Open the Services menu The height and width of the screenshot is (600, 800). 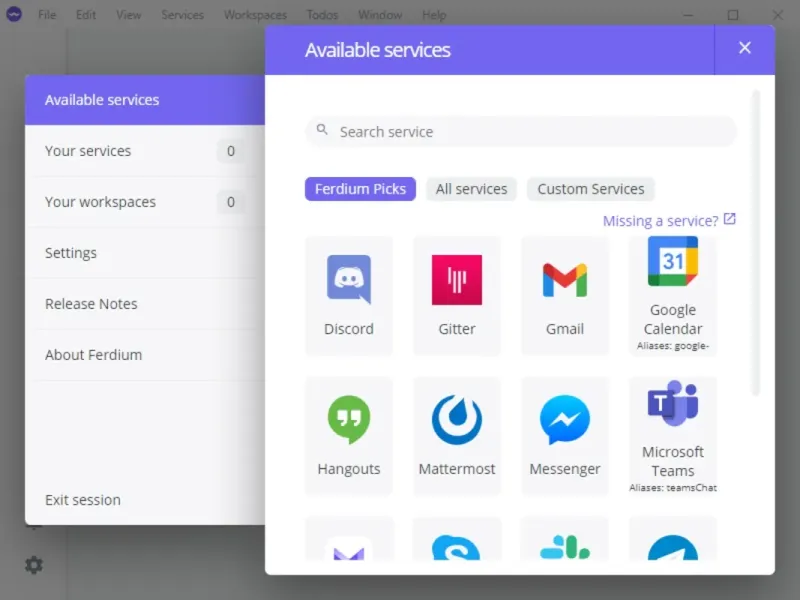(182, 15)
